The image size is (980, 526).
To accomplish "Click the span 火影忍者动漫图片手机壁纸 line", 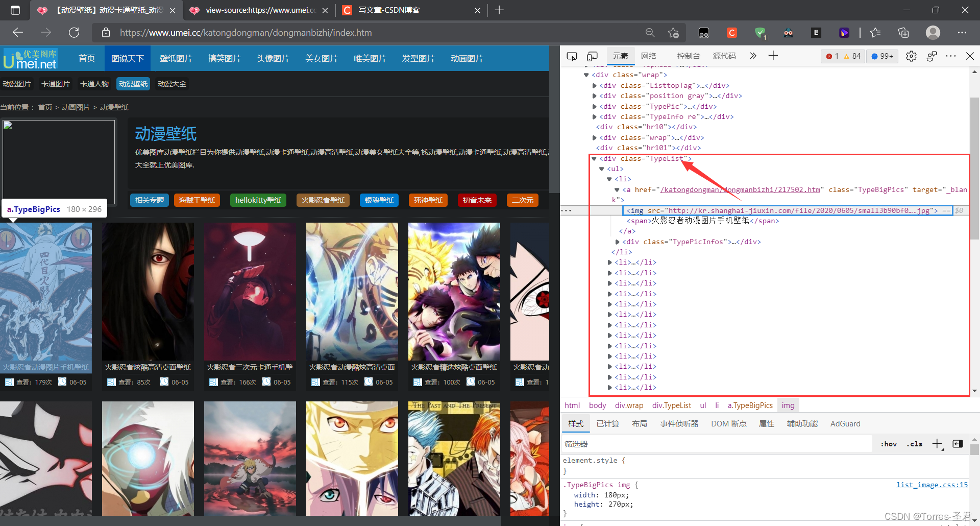I will (x=703, y=221).
